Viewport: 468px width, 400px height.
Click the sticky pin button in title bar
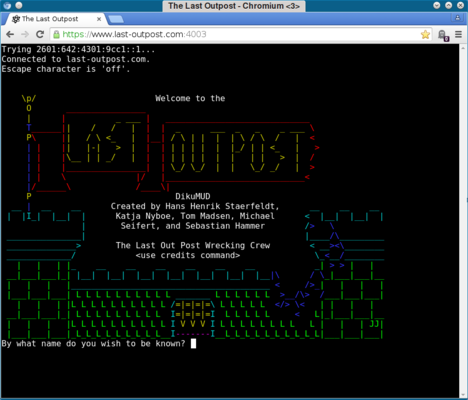[19, 5]
